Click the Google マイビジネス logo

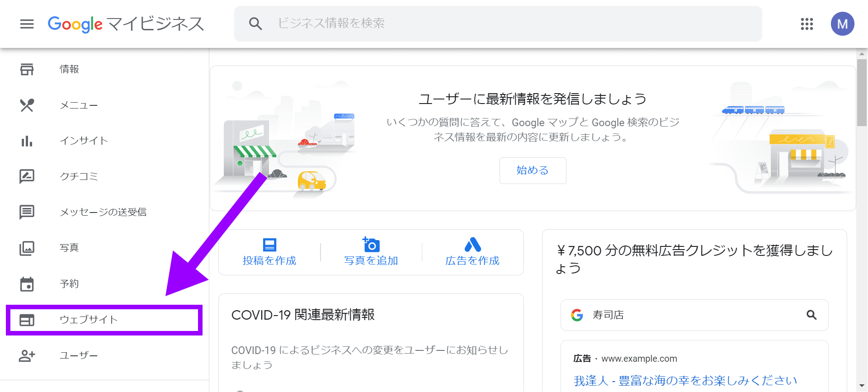(x=126, y=24)
